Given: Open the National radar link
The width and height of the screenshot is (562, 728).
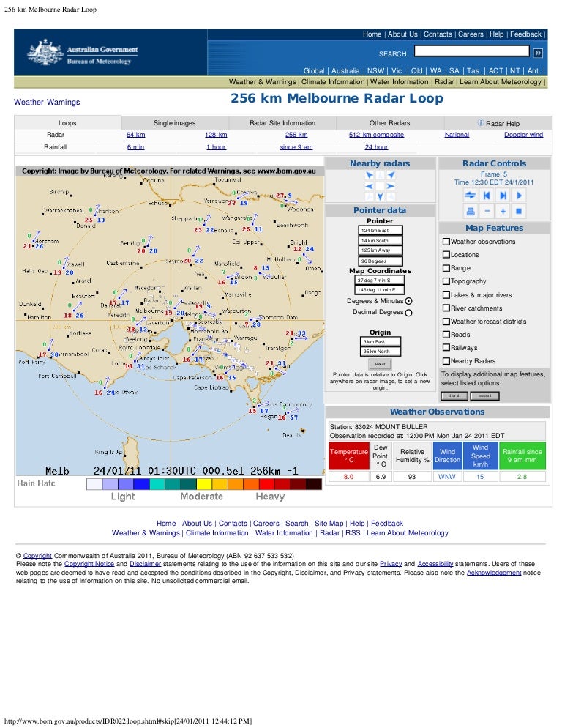Looking at the screenshot, I should (x=457, y=135).
